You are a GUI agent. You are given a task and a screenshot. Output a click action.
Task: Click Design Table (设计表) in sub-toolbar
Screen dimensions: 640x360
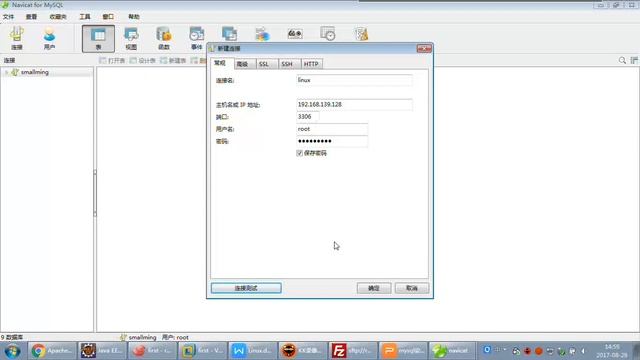[142, 60]
